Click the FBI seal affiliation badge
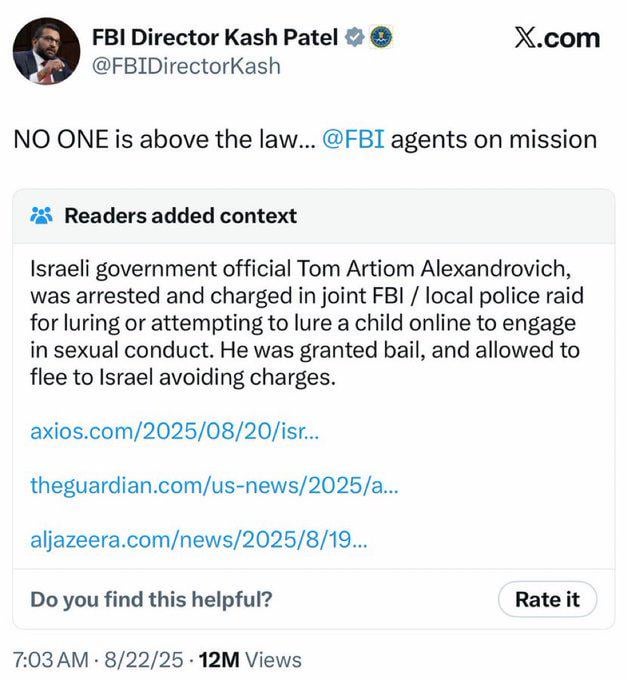627x680 pixels. (x=381, y=37)
